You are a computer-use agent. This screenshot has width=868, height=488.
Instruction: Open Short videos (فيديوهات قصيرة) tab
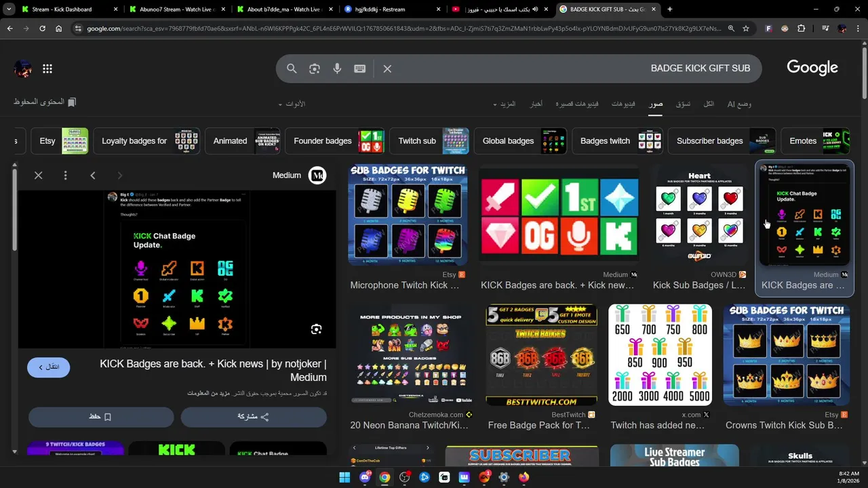(x=577, y=104)
